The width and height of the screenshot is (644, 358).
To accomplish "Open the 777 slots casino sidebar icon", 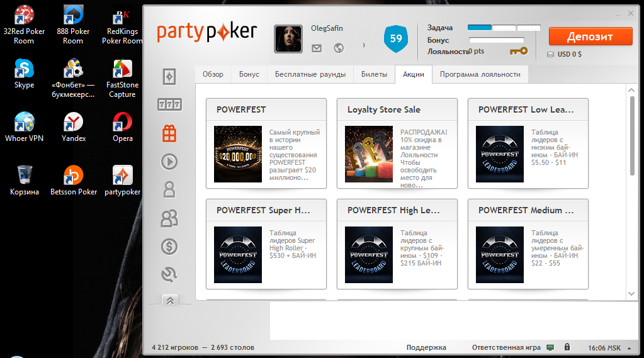I will coord(169,104).
